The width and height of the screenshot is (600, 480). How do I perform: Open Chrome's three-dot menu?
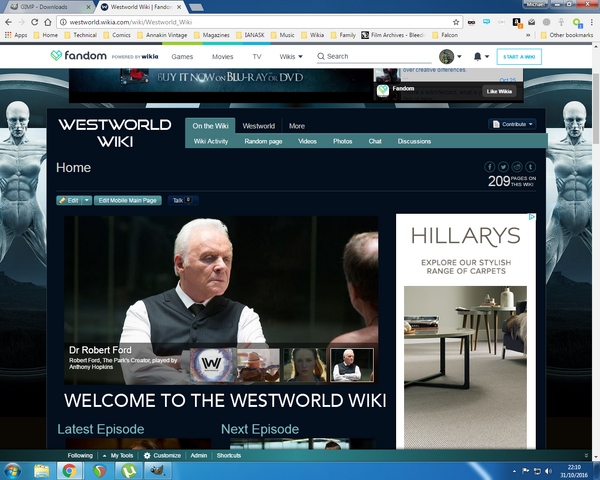(591, 22)
